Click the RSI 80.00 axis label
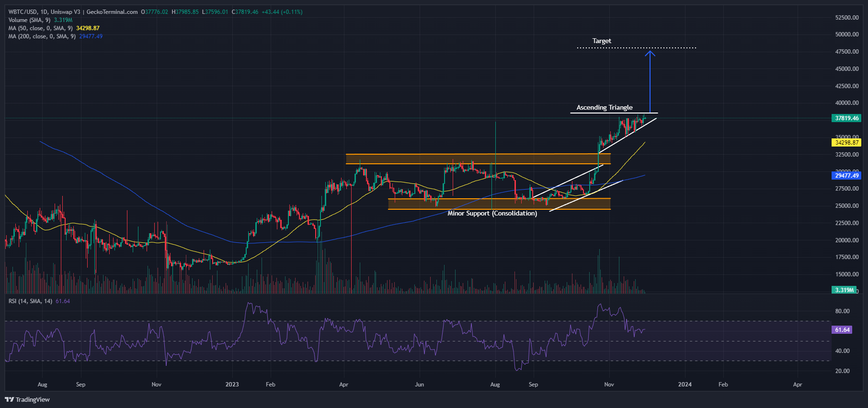The height and width of the screenshot is (408, 868). tap(842, 311)
